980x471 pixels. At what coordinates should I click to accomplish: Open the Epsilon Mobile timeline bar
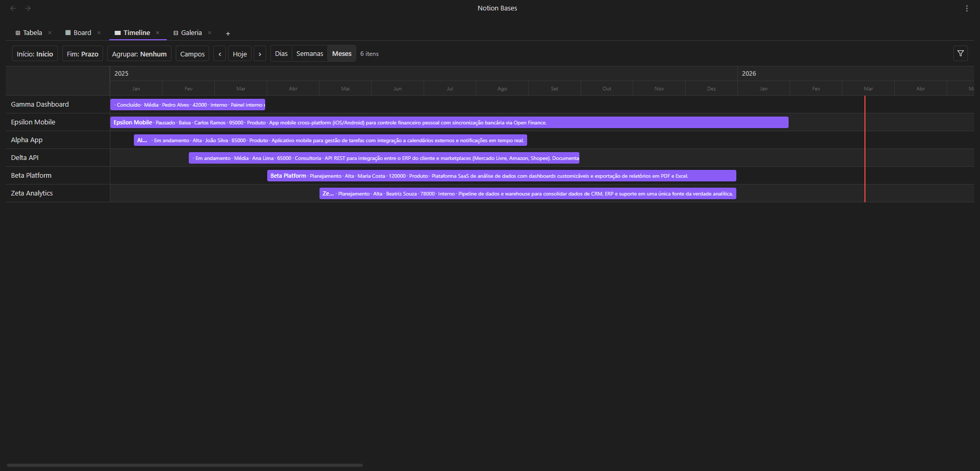(450, 122)
